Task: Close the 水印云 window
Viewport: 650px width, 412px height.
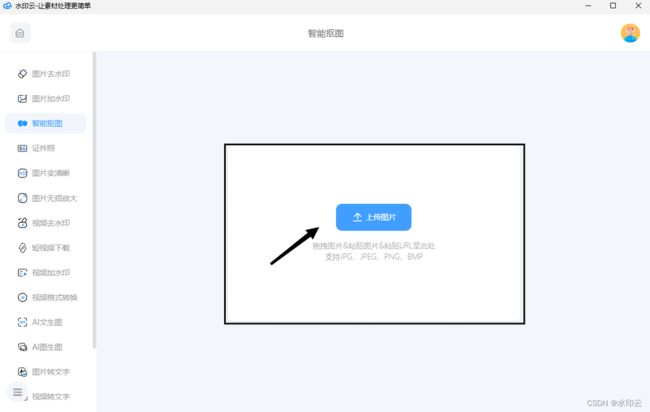Action: [638, 6]
